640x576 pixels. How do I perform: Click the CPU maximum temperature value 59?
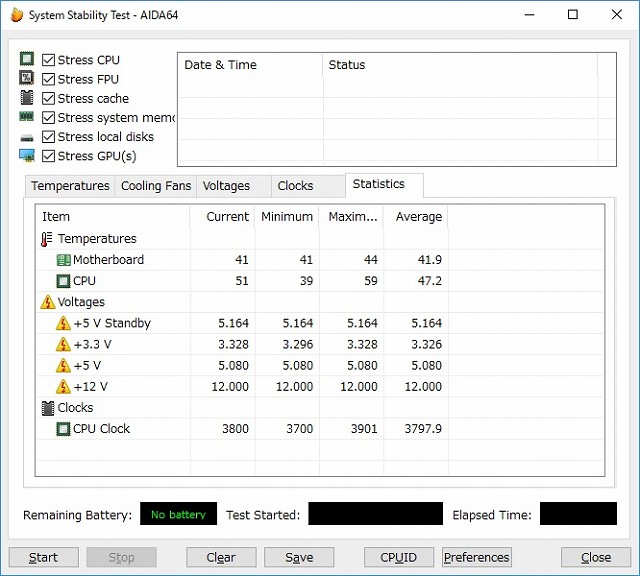pos(371,281)
